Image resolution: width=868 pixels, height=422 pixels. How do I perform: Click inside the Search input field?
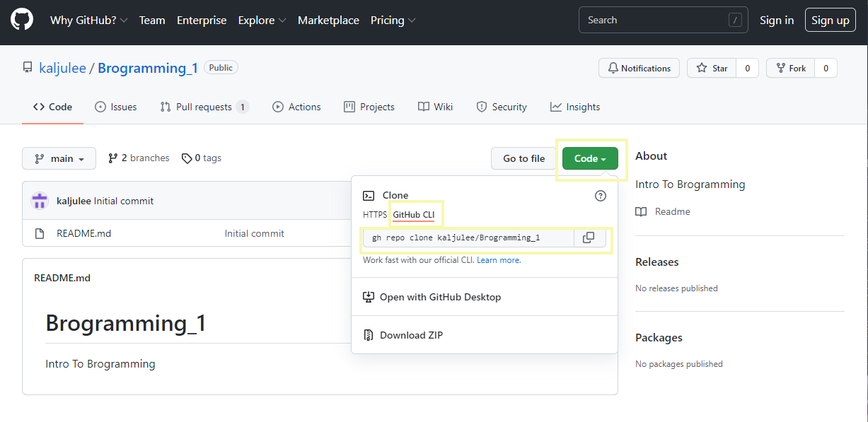pyautogui.click(x=658, y=19)
